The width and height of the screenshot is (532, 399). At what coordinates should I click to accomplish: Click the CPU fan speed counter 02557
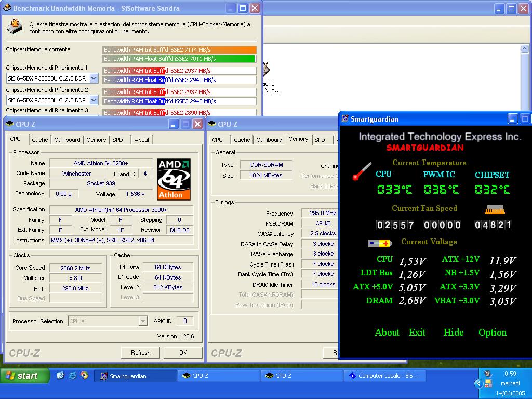pos(395,225)
